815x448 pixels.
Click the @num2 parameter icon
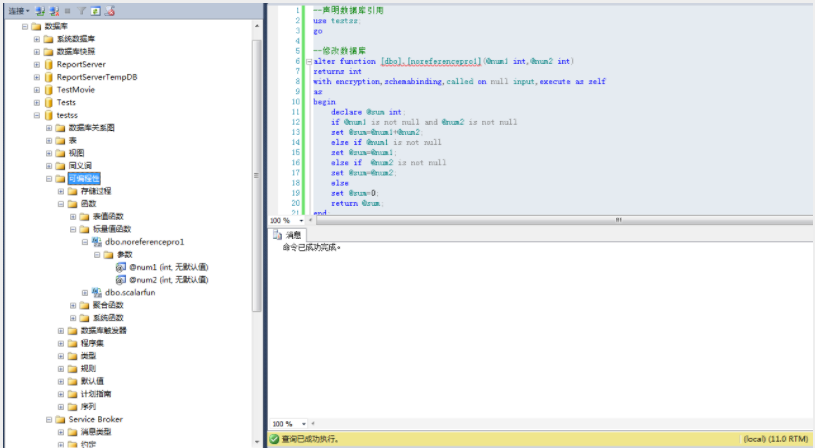coord(121,280)
